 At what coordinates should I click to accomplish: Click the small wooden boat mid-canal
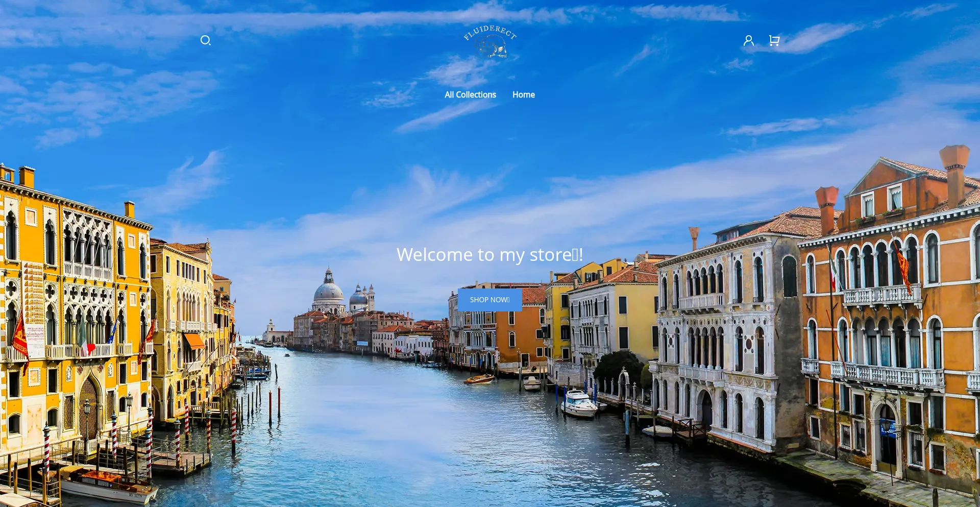click(x=479, y=379)
